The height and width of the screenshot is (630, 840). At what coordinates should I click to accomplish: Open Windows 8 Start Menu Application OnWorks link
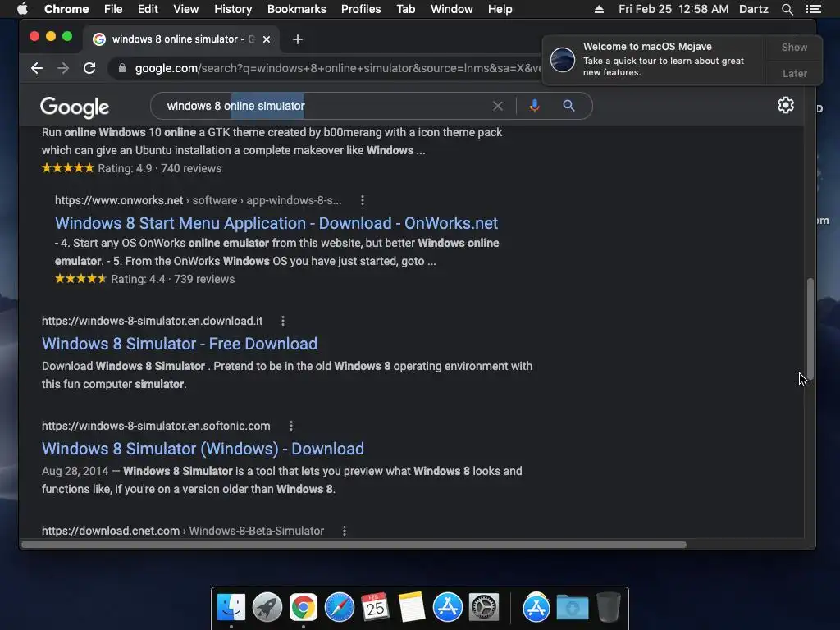click(276, 223)
